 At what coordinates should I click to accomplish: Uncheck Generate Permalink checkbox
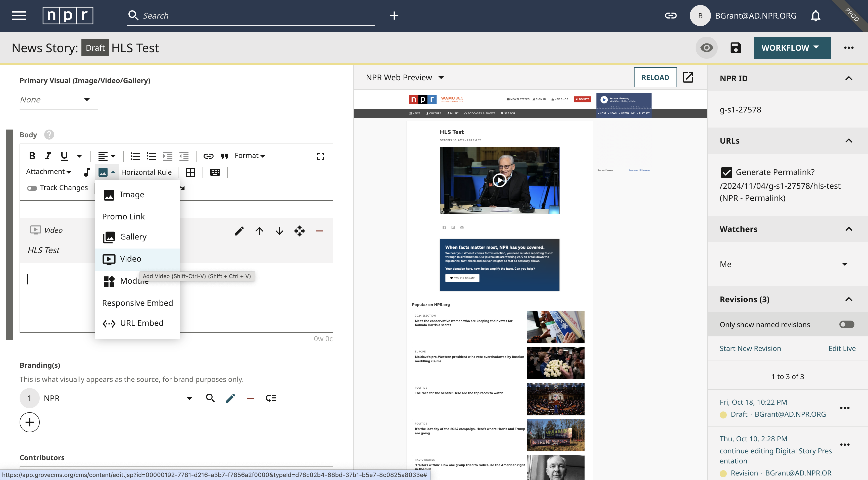click(x=726, y=172)
